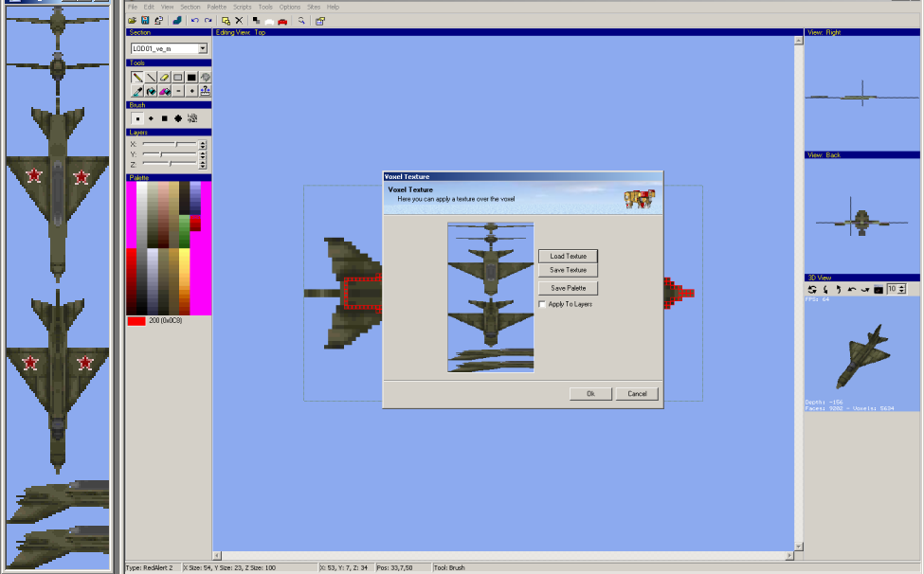
Task: Open the Scripts menu
Action: [241, 7]
